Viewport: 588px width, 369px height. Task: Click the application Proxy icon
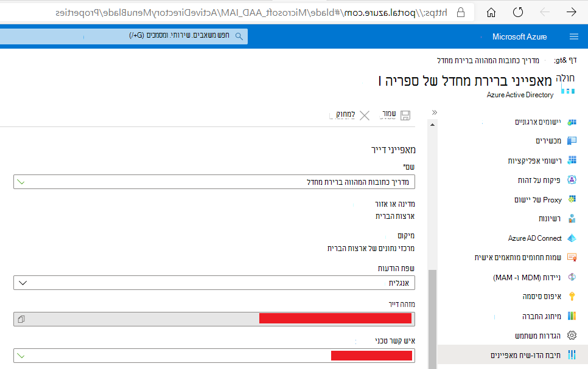point(572,199)
